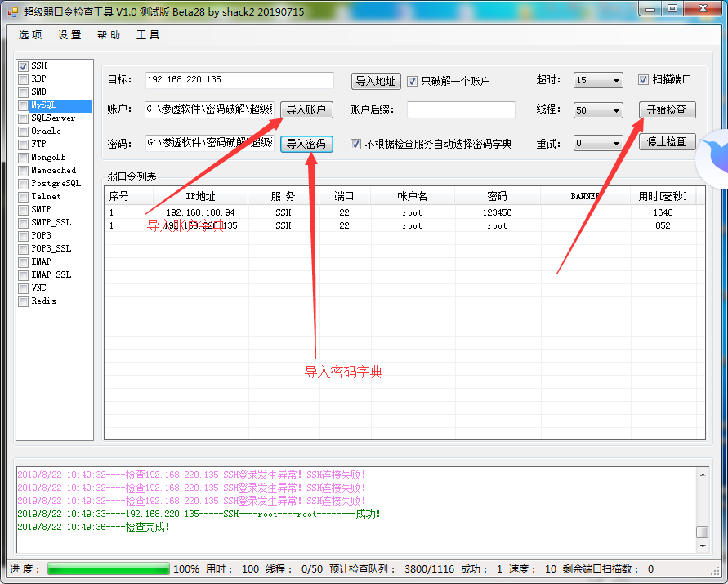
Task: Click the app icon in title bar
Action: click(x=13, y=12)
